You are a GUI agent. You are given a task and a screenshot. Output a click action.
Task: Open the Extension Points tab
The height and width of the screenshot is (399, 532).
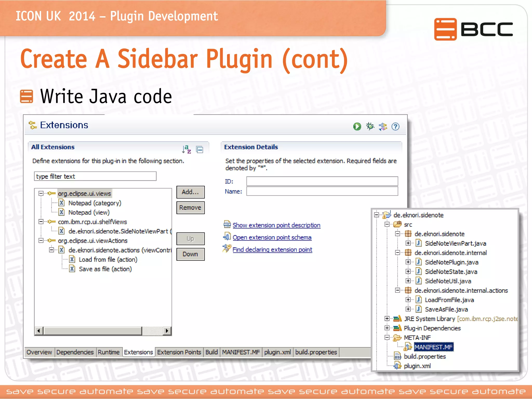[x=179, y=352]
